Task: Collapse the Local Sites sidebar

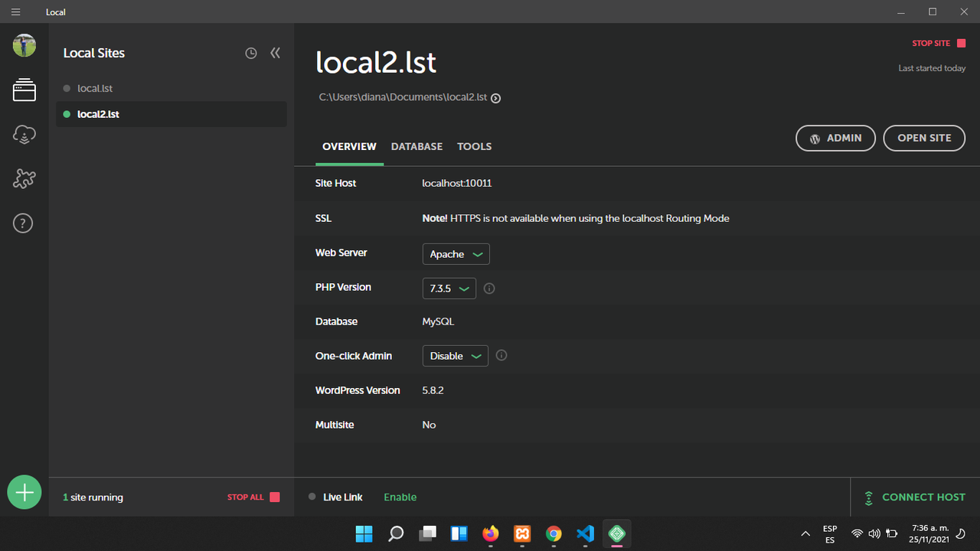Action: coord(276,53)
